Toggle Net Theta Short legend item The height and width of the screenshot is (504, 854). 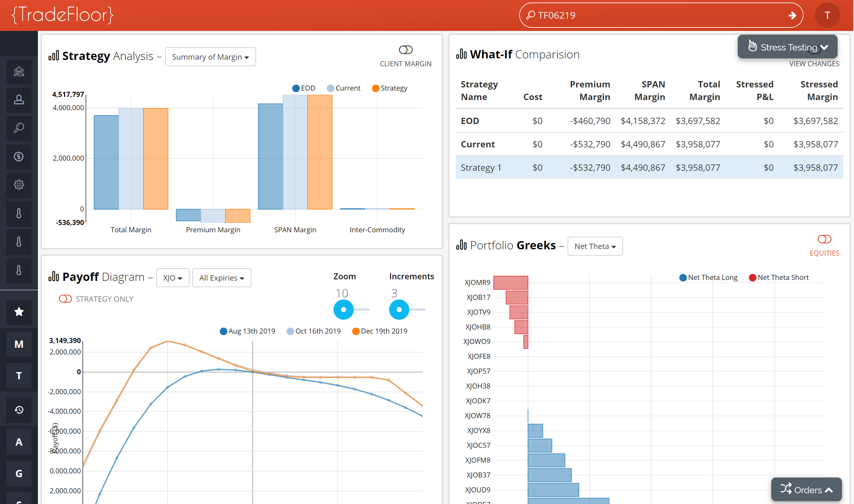(x=779, y=277)
